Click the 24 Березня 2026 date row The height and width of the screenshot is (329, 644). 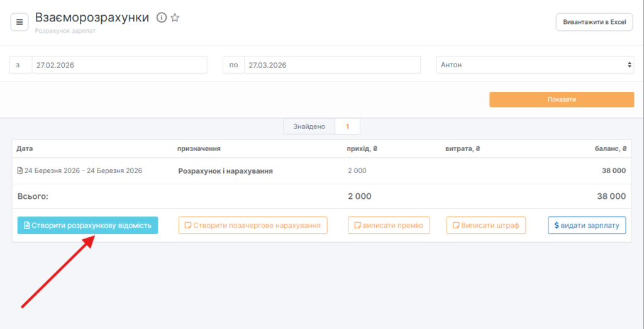click(x=83, y=170)
